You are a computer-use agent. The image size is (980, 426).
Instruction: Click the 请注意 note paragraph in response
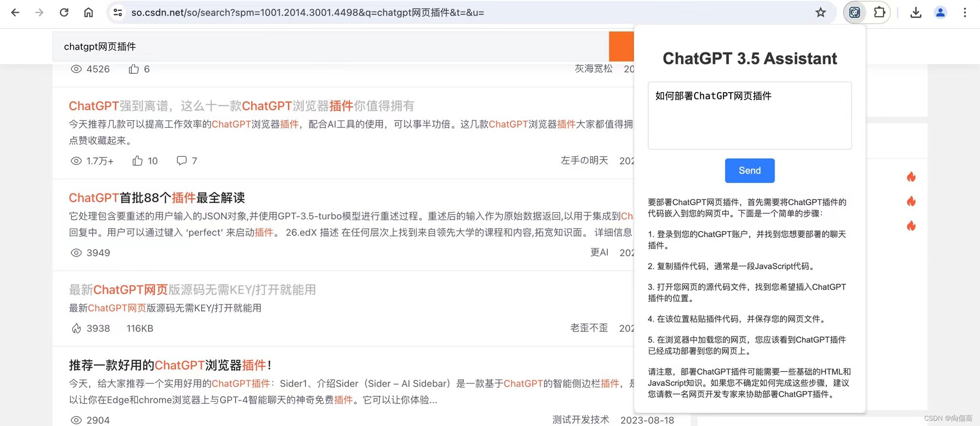point(749,383)
